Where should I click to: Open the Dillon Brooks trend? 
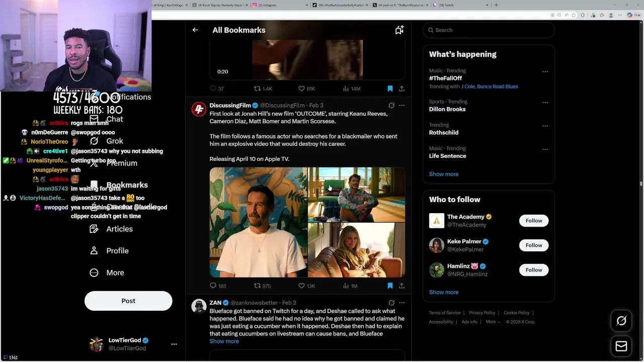447,109
